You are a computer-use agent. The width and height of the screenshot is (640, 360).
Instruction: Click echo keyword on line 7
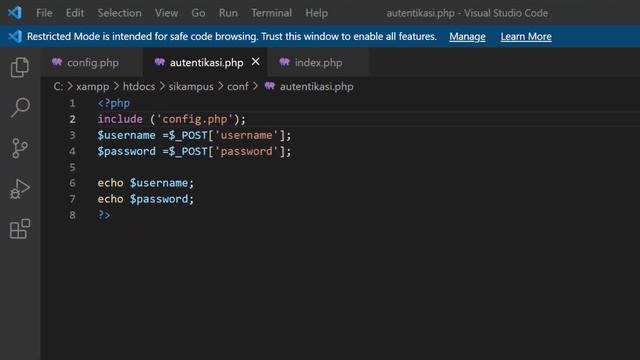coord(110,199)
